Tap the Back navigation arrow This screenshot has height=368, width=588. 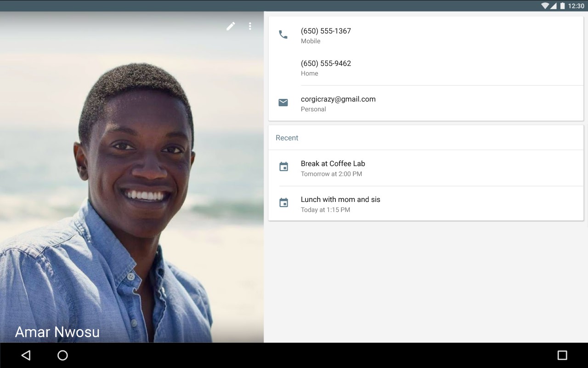click(26, 355)
